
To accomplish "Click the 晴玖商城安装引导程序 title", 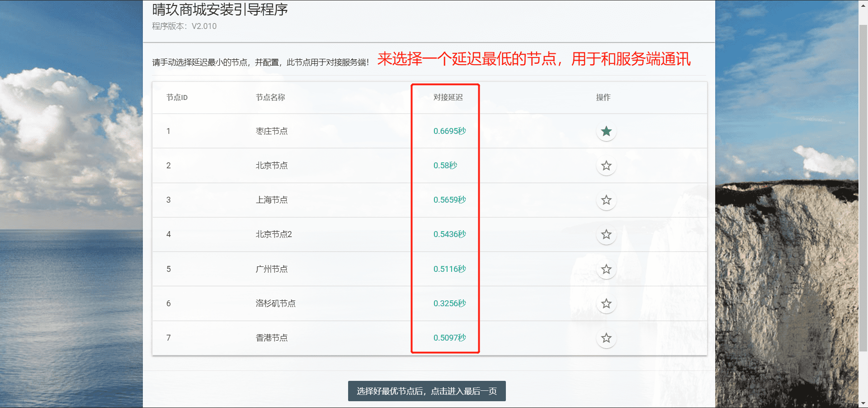I will [220, 9].
